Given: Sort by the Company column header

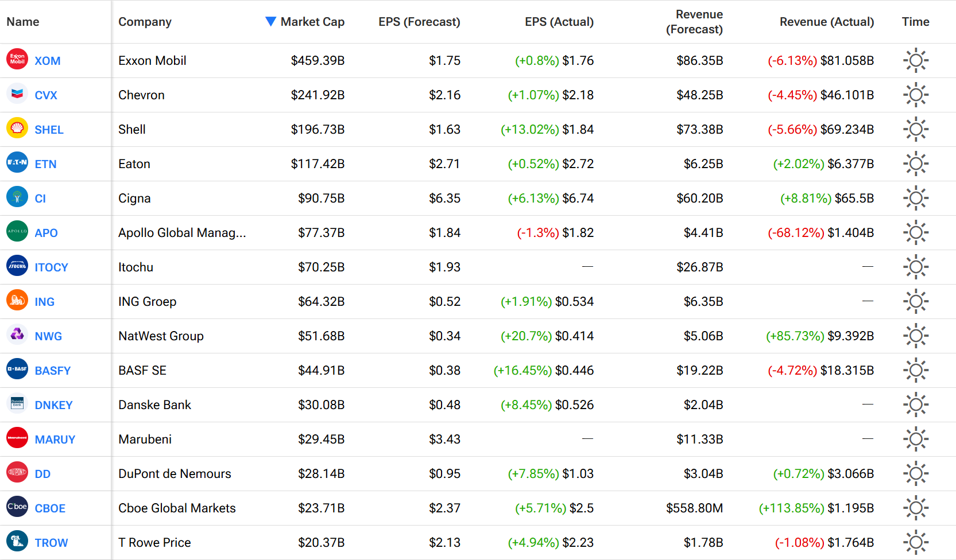Looking at the screenshot, I should (145, 22).
